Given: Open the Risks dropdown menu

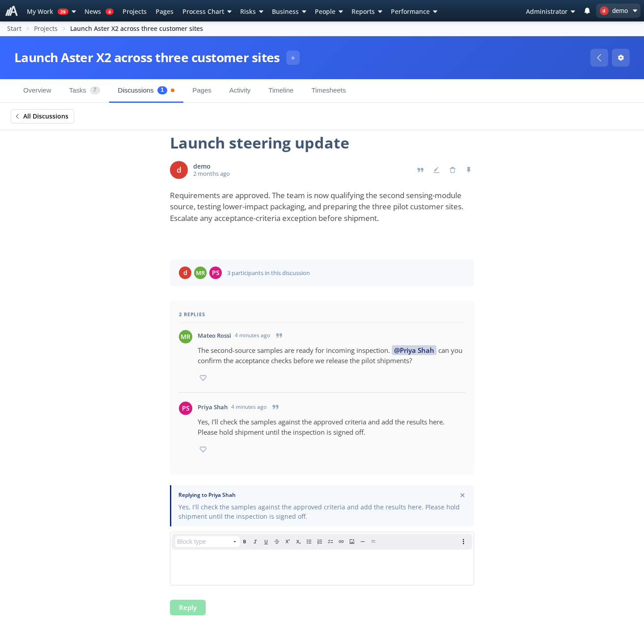Looking at the screenshot, I should 252,12.
